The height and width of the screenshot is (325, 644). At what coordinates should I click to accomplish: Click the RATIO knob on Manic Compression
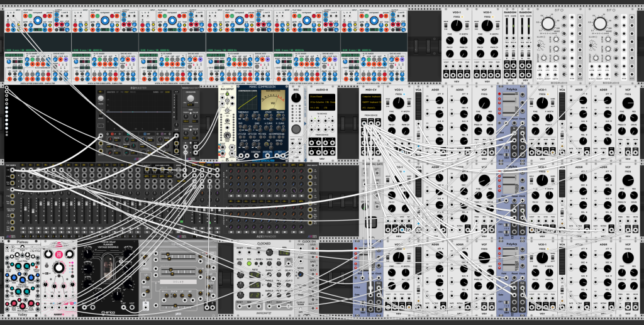254,116
